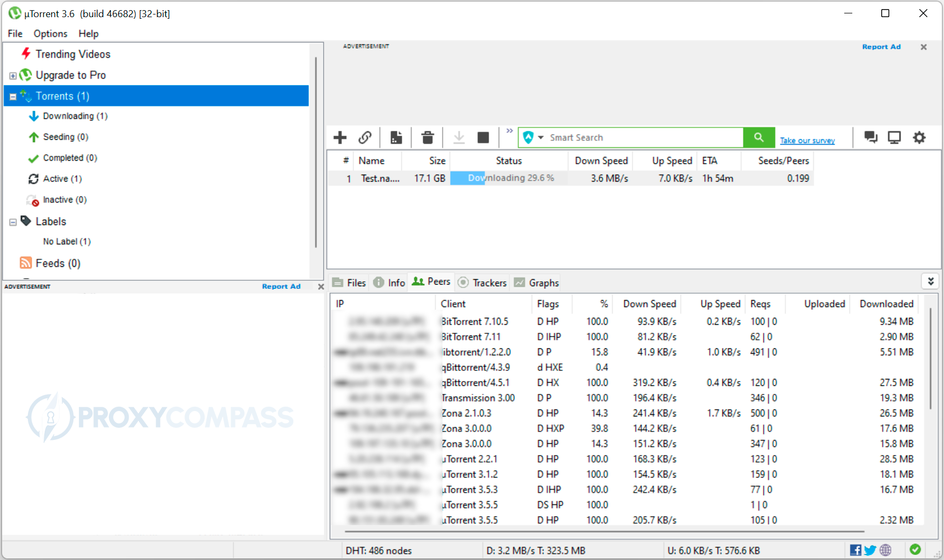
Task: Click the Stop Torrent square icon
Action: point(483,138)
